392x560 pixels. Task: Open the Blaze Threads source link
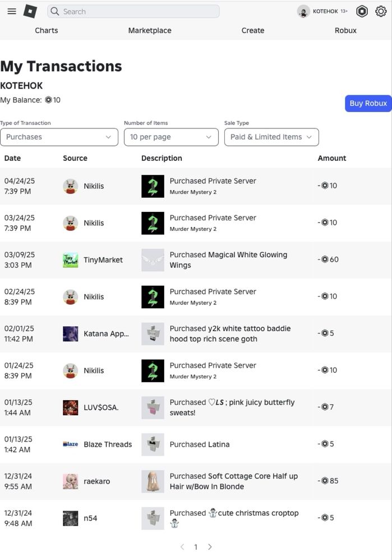[108, 445]
